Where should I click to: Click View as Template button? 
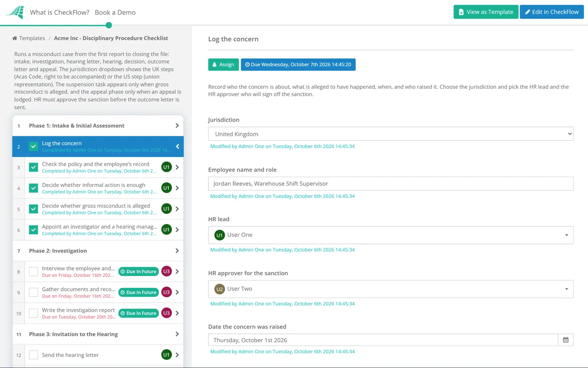(x=486, y=12)
